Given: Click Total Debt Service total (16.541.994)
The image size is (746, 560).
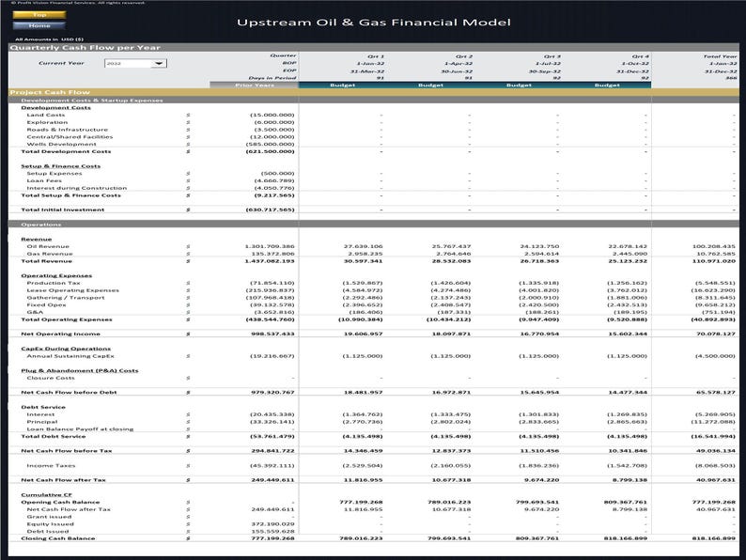Looking at the screenshot, I should coord(713,436).
